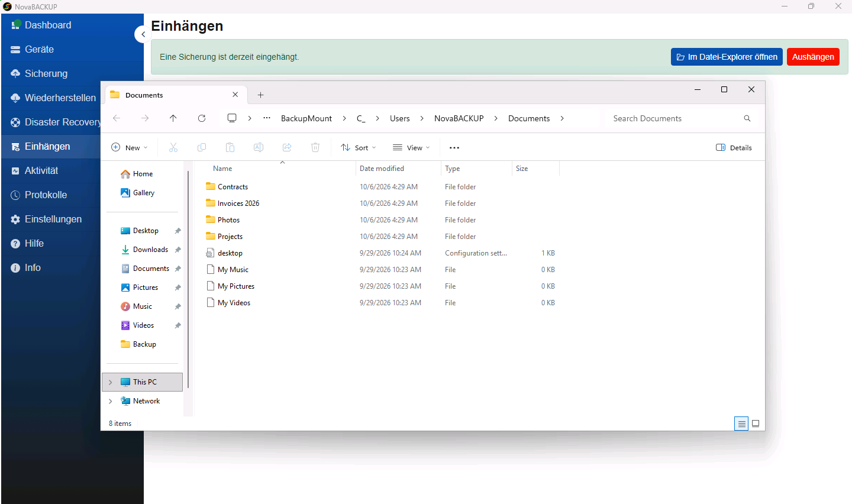Switch to large thumbnails view icon

756,424
